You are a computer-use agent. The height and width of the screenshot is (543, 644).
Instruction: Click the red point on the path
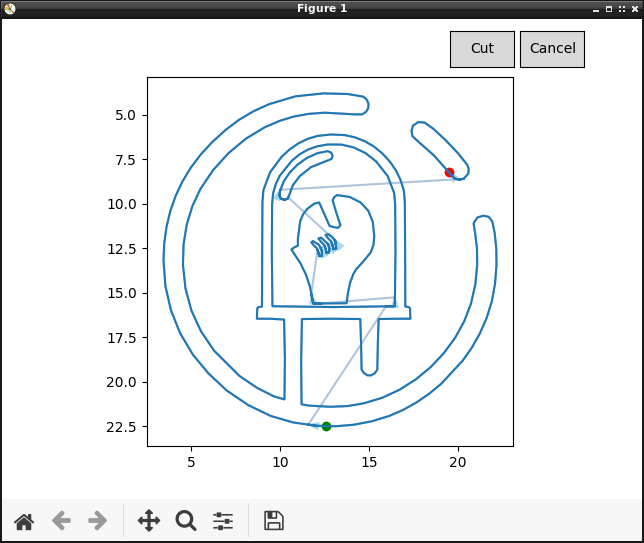[x=450, y=173]
